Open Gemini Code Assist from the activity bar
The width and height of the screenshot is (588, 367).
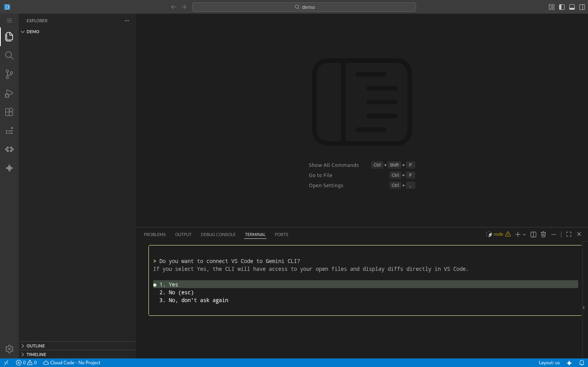pyautogui.click(x=9, y=168)
